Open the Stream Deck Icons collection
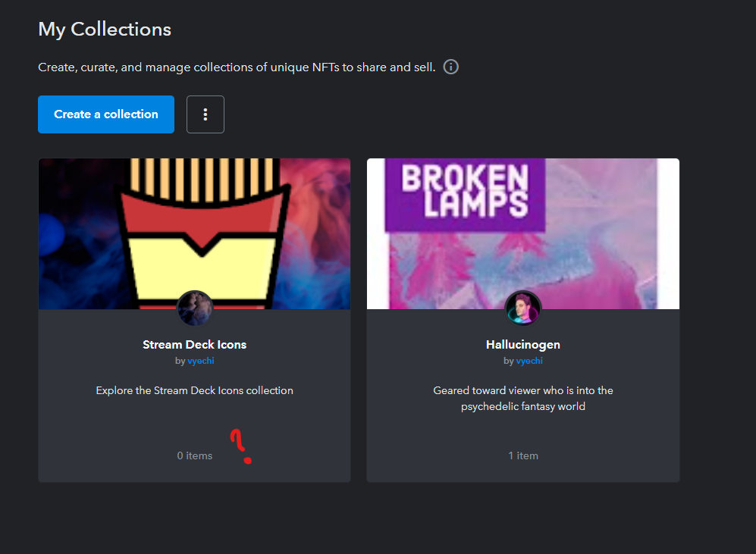This screenshot has width=756, height=554. pos(194,344)
